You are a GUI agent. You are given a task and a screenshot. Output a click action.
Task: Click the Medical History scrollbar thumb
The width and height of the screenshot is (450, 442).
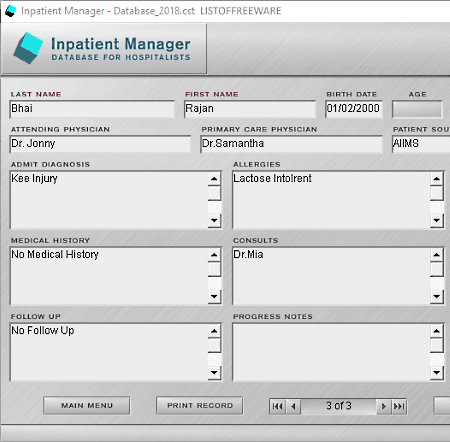214,269
